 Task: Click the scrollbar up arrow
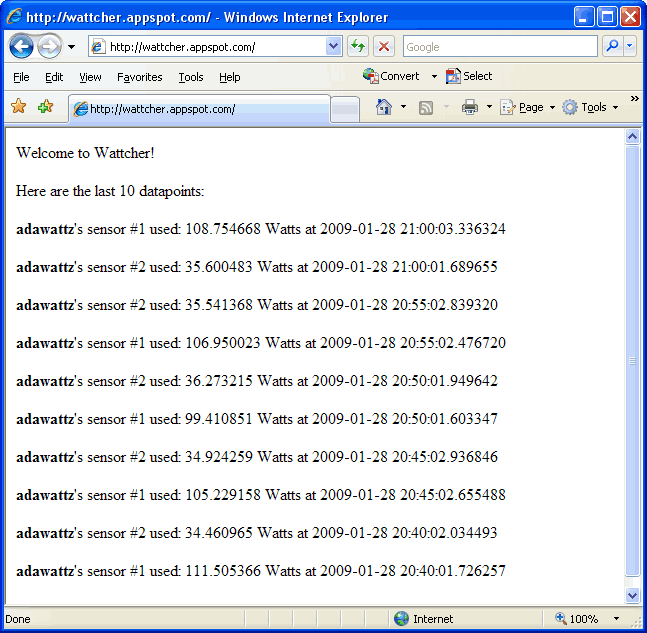[x=632, y=137]
